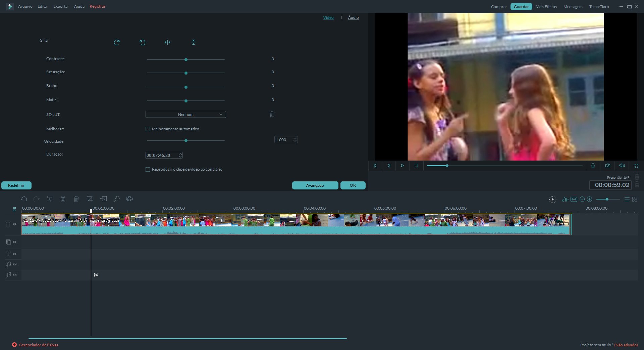644x350 pixels.
Task: Click the Duração time stepper arrows
Action: (180, 155)
